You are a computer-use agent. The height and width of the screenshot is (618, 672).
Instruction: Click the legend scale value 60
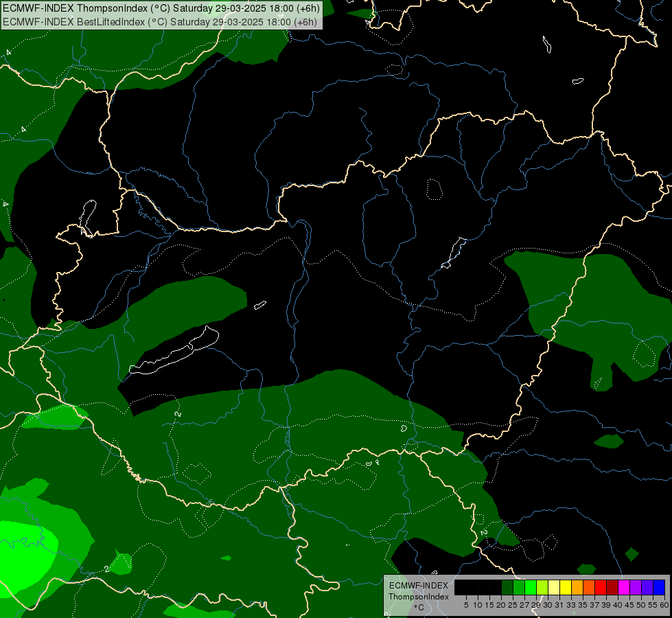click(664, 605)
